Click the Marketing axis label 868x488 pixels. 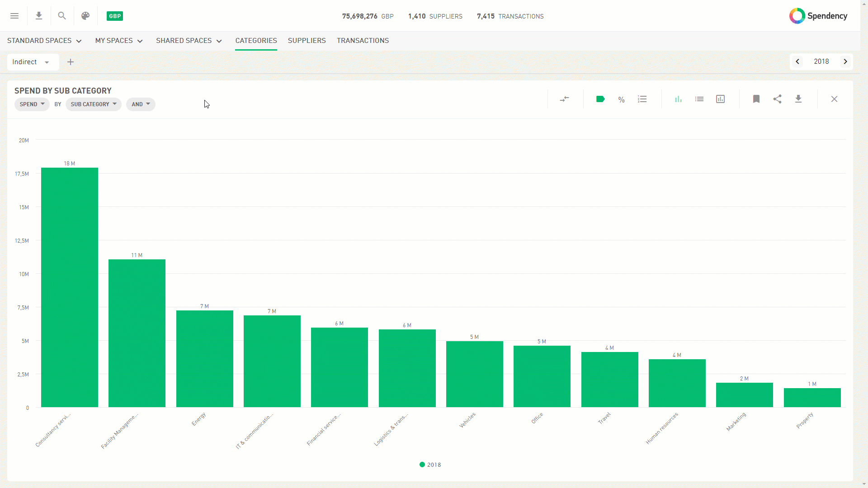736,422
